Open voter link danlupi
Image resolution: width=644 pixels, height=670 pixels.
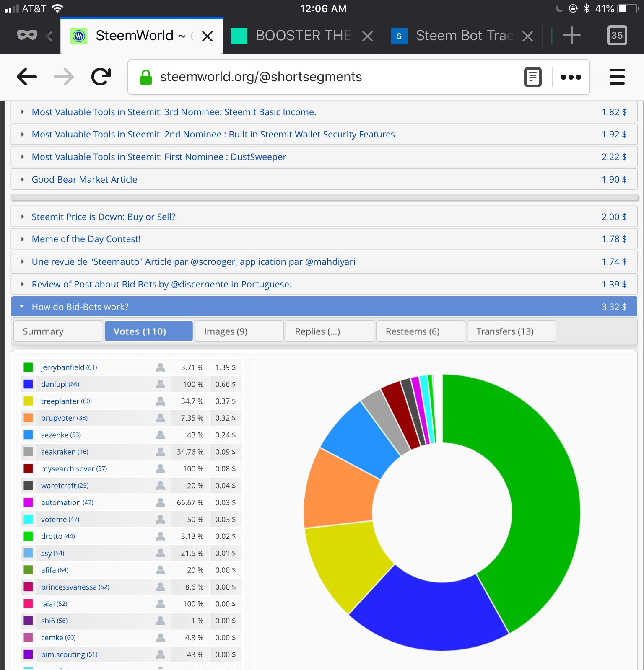[60, 384]
